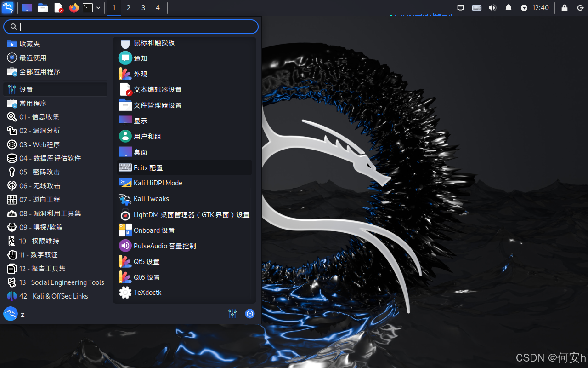Click the power manager tray icon
Image resolution: width=588 pixels, height=368 pixels.
coord(524,8)
